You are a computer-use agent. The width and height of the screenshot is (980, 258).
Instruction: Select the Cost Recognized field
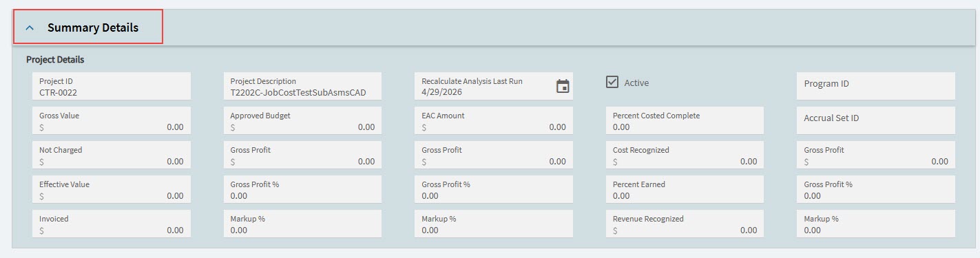pos(685,155)
